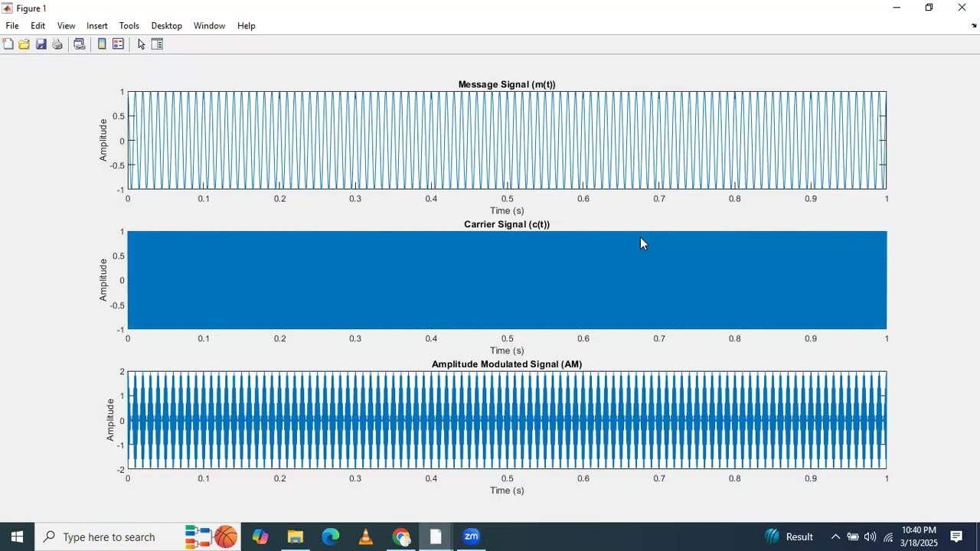Open the volume control tray icon
980x551 pixels.
point(870,537)
